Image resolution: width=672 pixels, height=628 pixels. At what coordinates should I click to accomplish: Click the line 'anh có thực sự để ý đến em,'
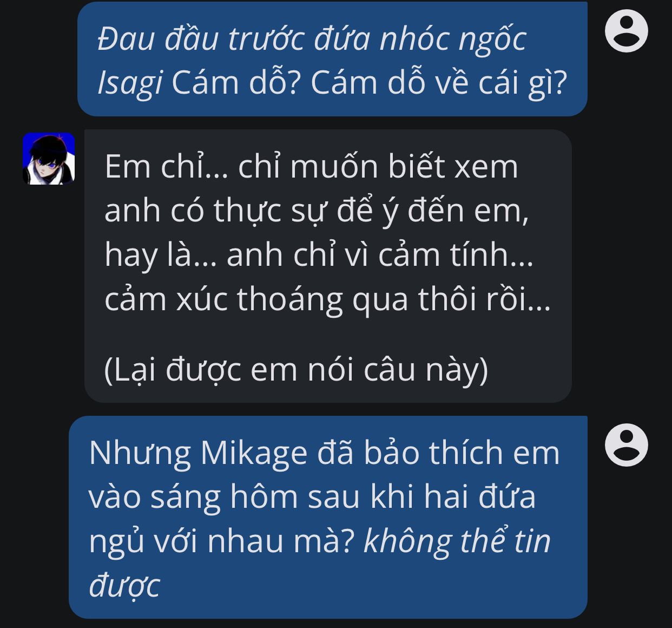[x=317, y=210]
